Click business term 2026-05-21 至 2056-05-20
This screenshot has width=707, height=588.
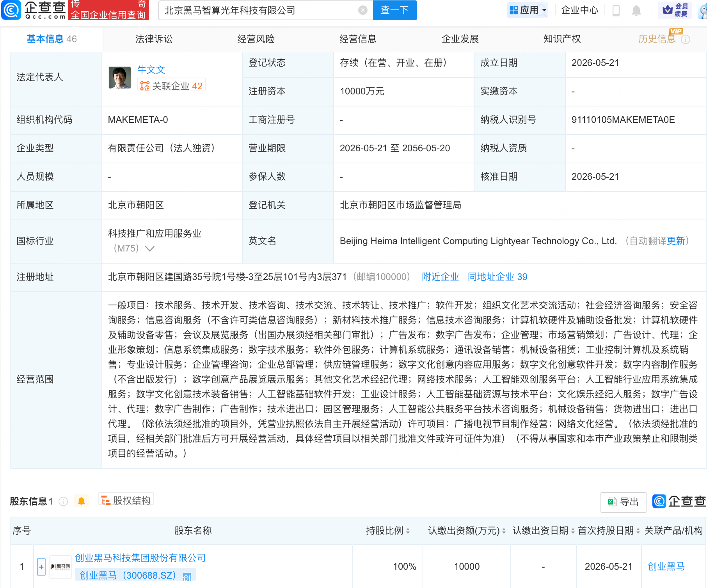[x=395, y=148]
